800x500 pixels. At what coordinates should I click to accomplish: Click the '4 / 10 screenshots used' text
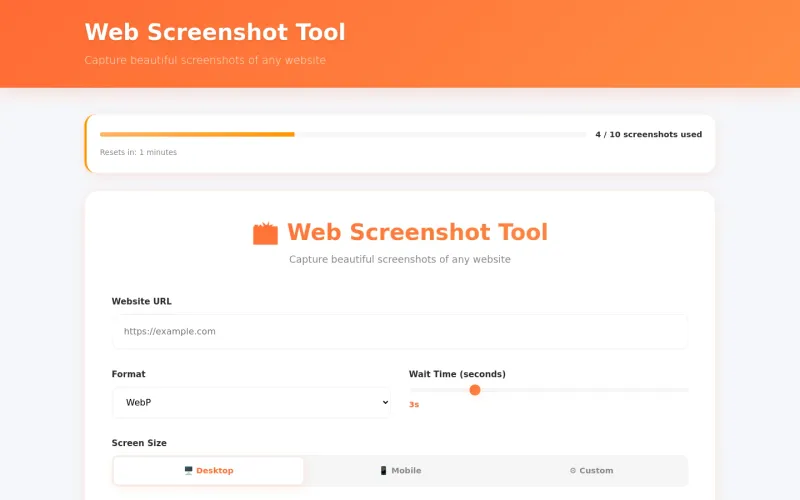tap(648, 134)
